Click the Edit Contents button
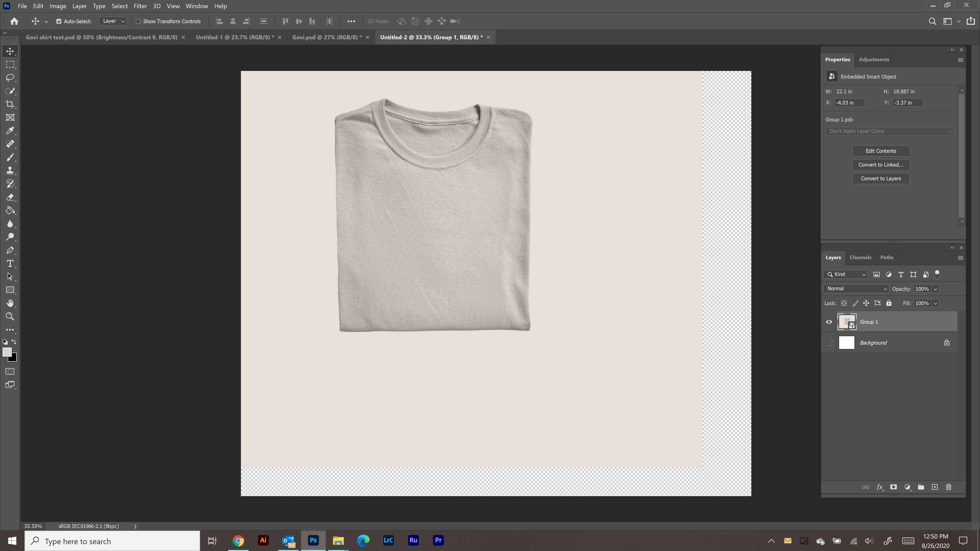Viewport: 980px width, 551px height. [x=881, y=151]
